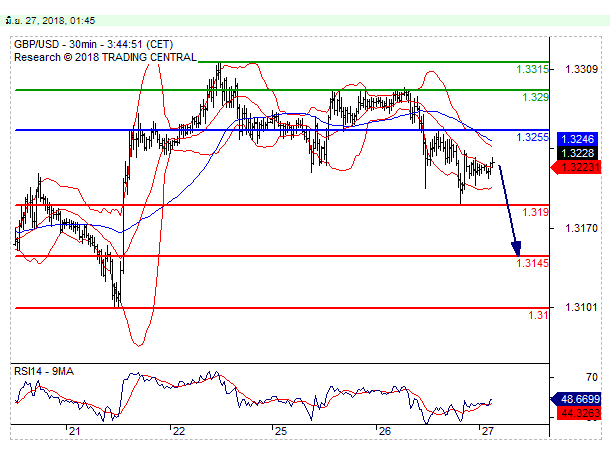The width and height of the screenshot is (610, 450).
Task: Click the red 1.319 support label
Action: [x=535, y=212]
